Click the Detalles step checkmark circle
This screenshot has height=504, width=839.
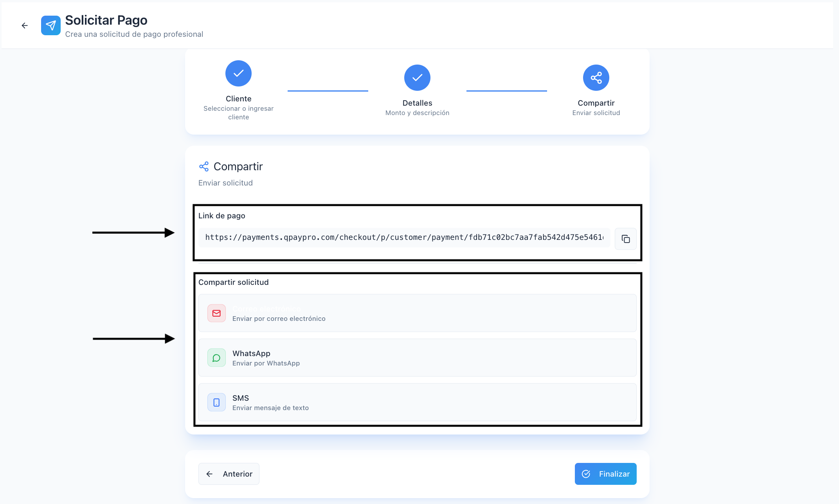(417, 77)
